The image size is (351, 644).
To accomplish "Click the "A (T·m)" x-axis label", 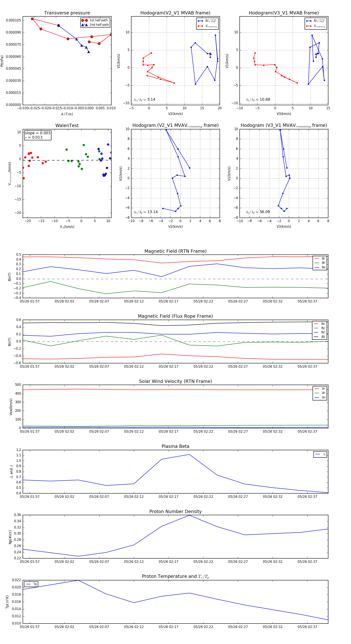I will 67,114.
